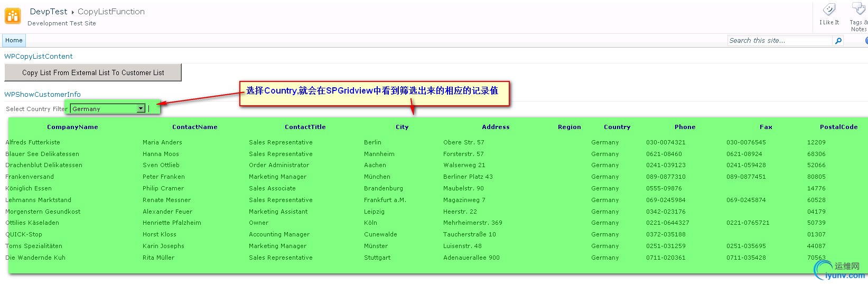Click the Country column header

(x=617, y=127)
